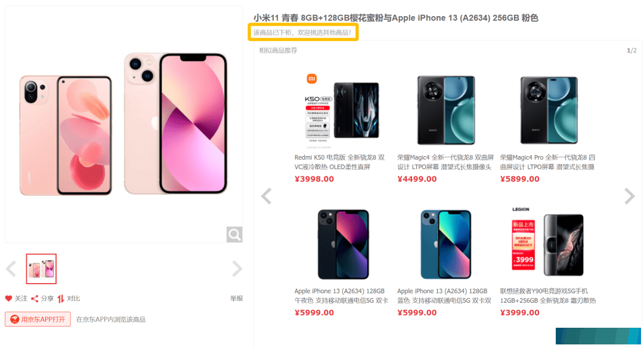The height and width of the screenshot is (348, 644).
Task: Click the ¥3998.00 Redmi K50 price
Action: click(314, 179)
